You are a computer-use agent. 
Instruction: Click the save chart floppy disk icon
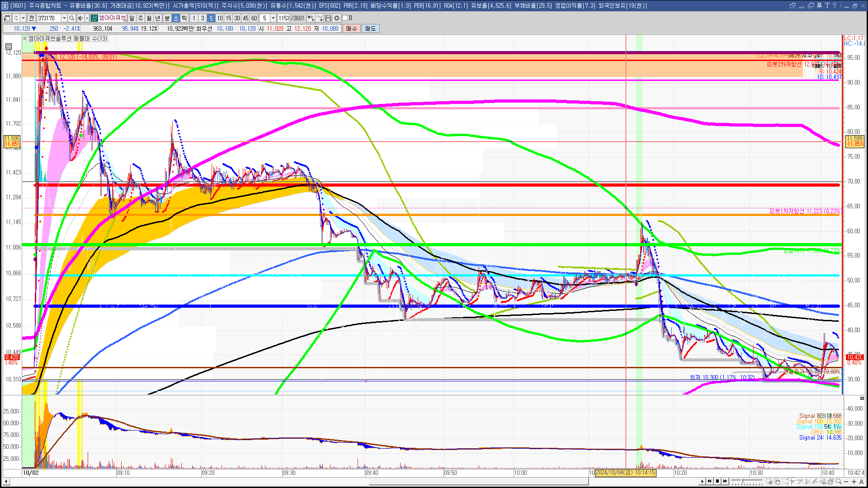pyautogui.click(x=328, y=18)
